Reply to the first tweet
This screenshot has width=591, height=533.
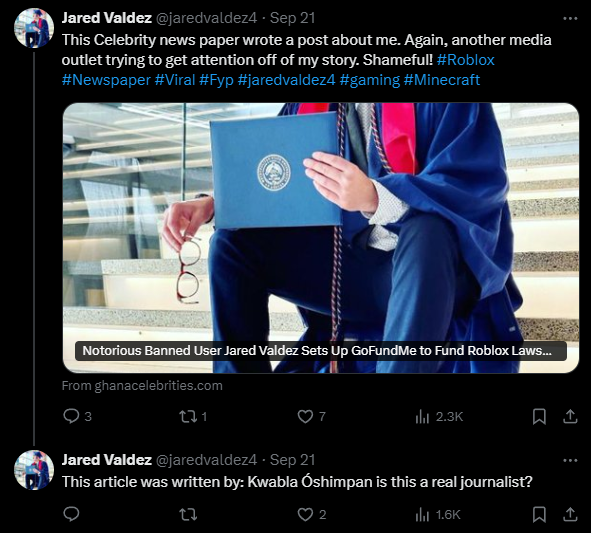[77, 417]
